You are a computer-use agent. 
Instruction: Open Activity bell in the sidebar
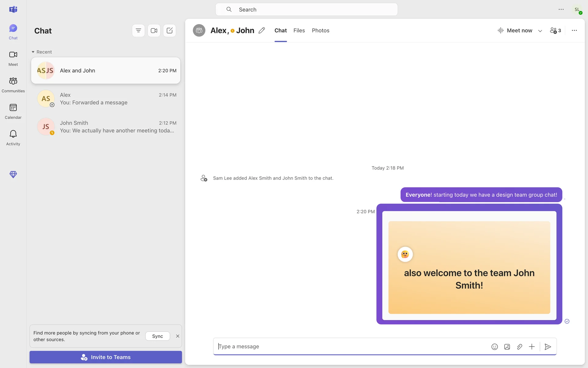pyautogui.click(x=13, y=137)
